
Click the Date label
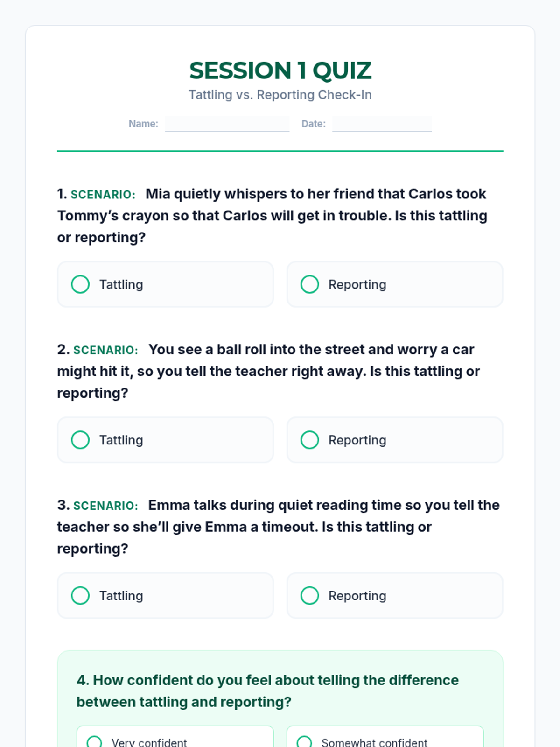313,124
